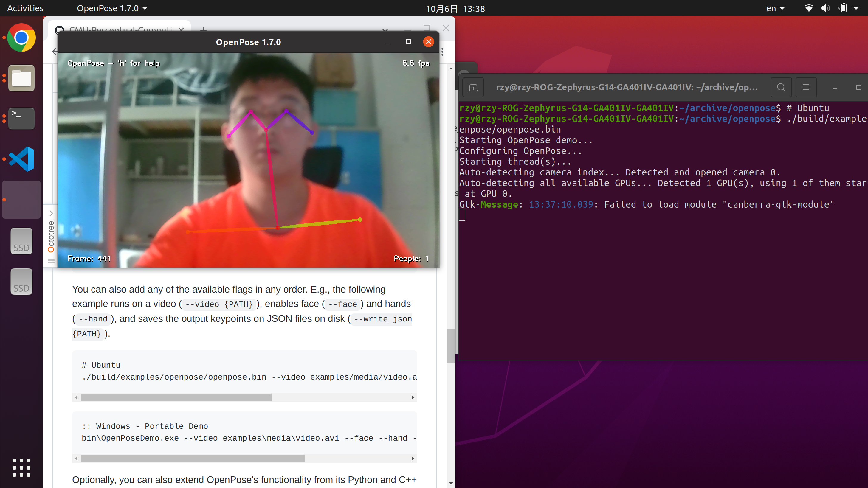Viewport: 868px width, 488px height.
Task: Click the '6.6 fps' overlay text
Action: click(416, 63)
